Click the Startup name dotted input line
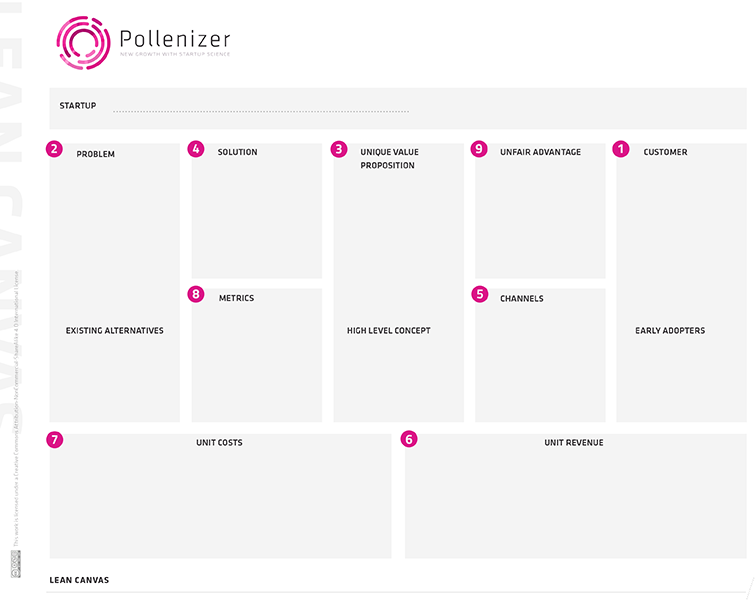The width and height of the screenshot is (755, 600). click(x=260, y=110)
